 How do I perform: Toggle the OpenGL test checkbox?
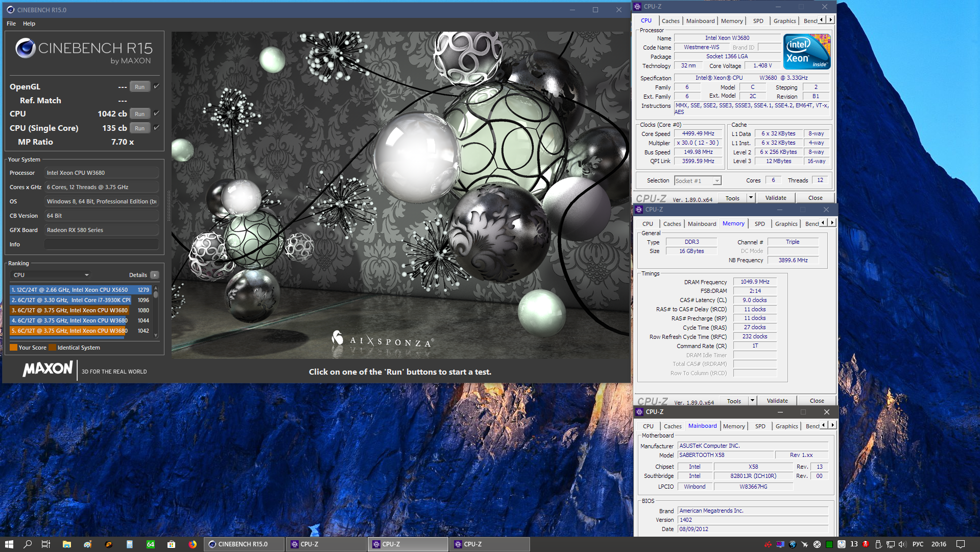pos(156,86)
